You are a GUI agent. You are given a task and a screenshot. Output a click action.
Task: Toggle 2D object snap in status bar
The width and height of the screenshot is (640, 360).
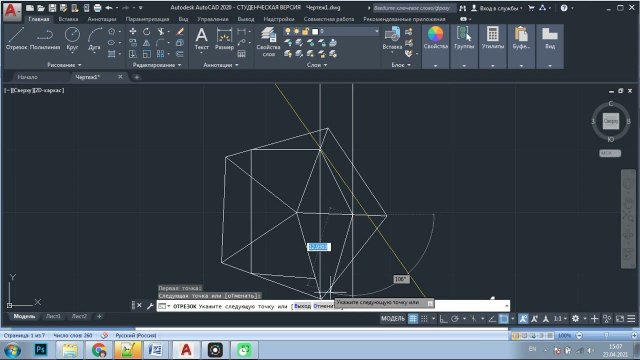point(504,319)
